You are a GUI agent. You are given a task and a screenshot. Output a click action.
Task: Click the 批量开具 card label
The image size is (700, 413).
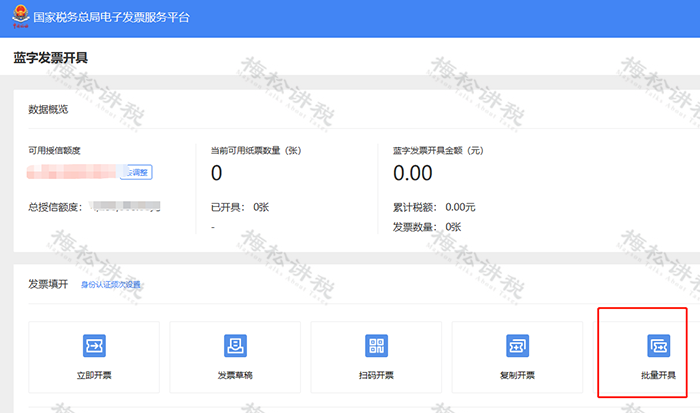coord(658,376)
